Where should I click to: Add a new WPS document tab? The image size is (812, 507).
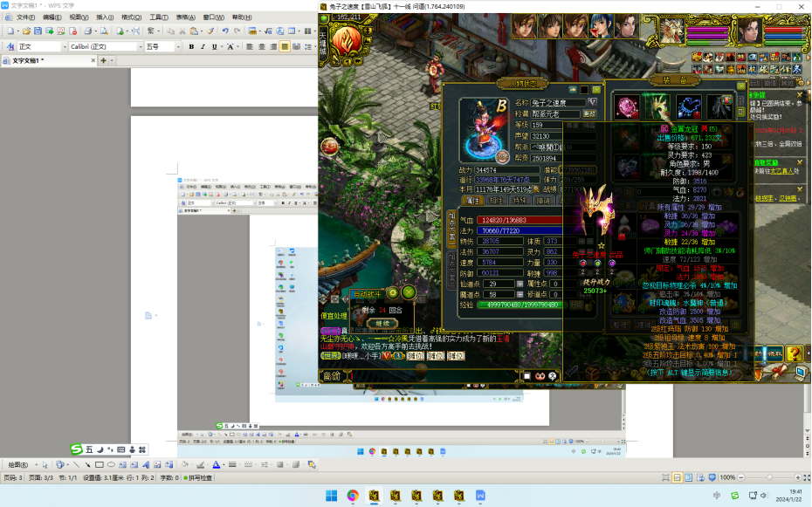pos(104,60)
